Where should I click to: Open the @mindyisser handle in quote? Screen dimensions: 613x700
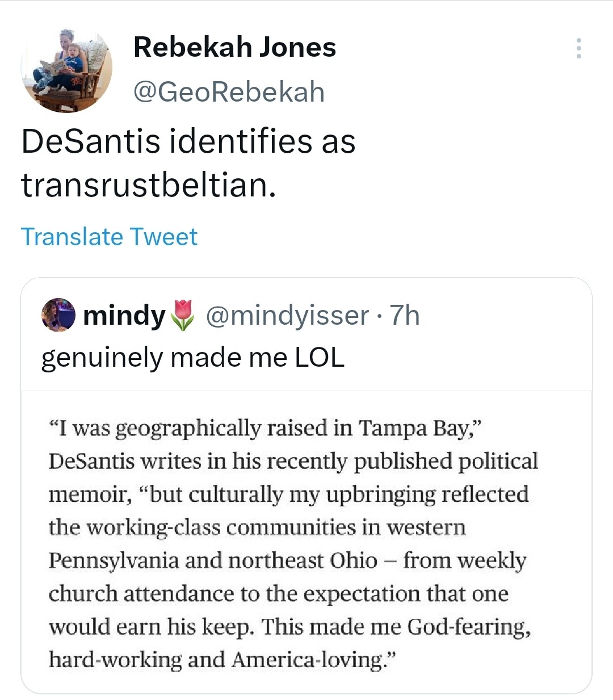(x=287, y=315)
